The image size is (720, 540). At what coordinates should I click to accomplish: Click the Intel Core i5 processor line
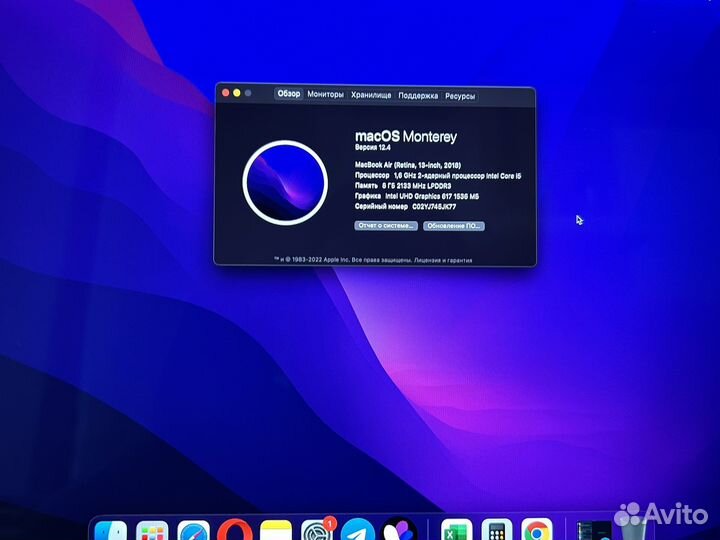pyautogui.click(x=438, y=175)
